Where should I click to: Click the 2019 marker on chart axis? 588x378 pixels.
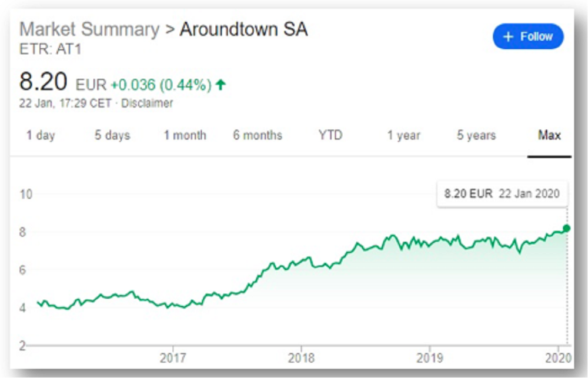(x=430, y=358)
